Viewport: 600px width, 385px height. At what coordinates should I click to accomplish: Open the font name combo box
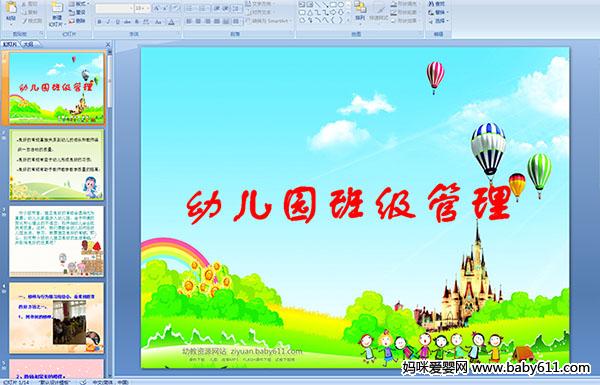[114, 8]
